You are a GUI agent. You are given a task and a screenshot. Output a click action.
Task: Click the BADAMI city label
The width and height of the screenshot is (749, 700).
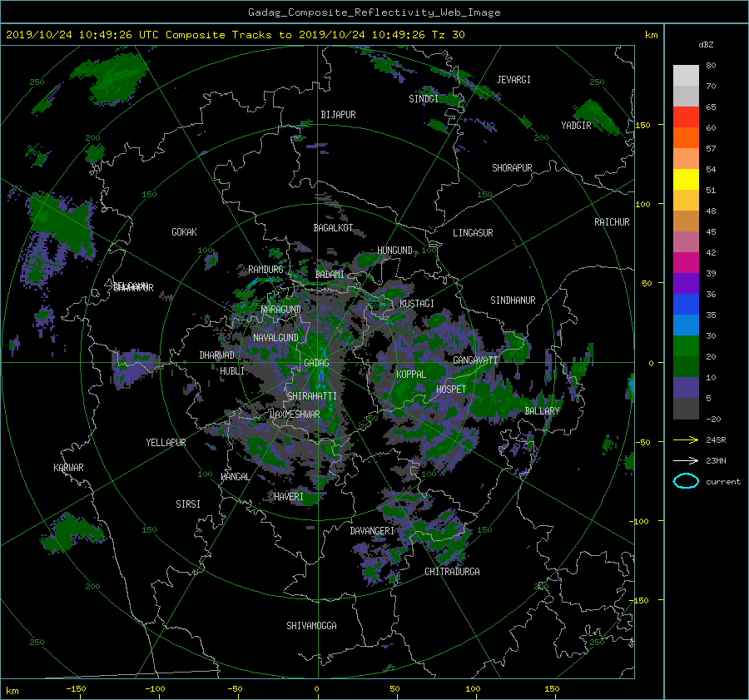point(330,275)
